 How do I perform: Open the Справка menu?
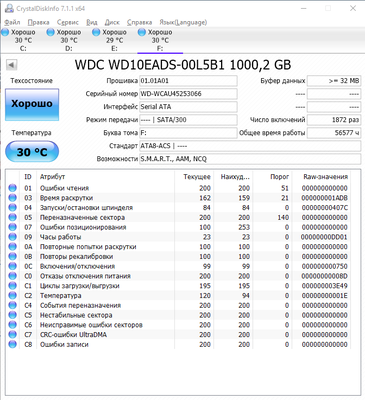click(139, 22)
